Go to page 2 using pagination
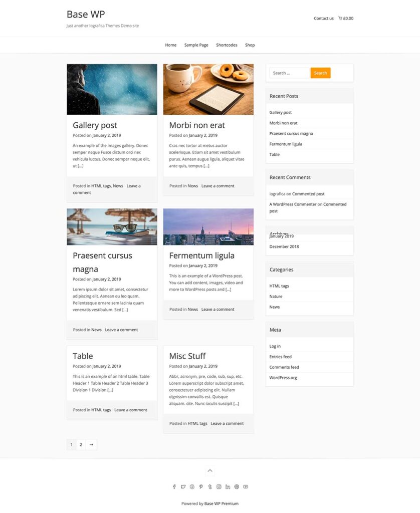420x513 pixels. [x=80, y=444]
